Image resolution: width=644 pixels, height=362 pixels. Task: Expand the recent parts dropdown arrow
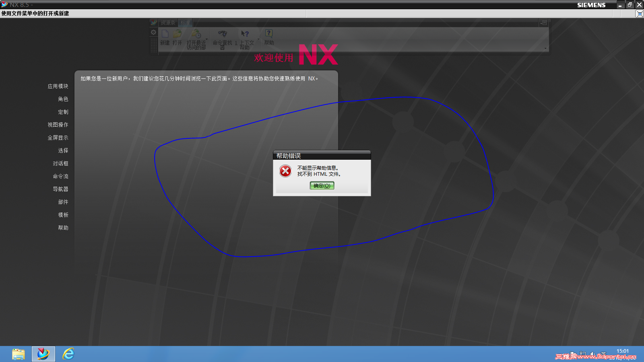[x=207, y=39]
